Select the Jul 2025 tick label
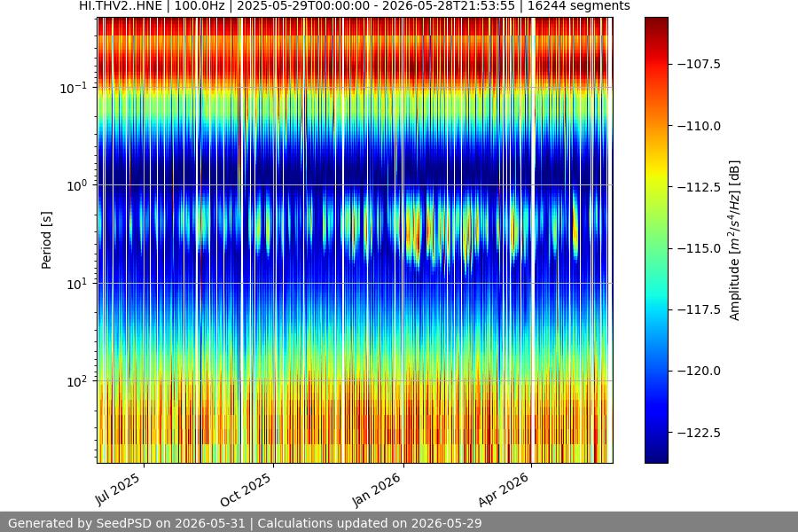The image size is (798, 532). pos(118,489)
